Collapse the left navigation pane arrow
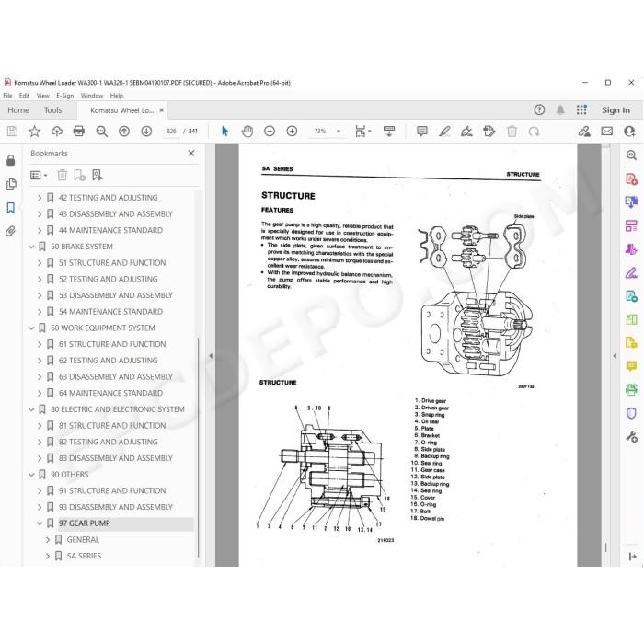Image resolution: width=644 pixels, height=644 pixels. pyautogui.click(x=211, y=356)
